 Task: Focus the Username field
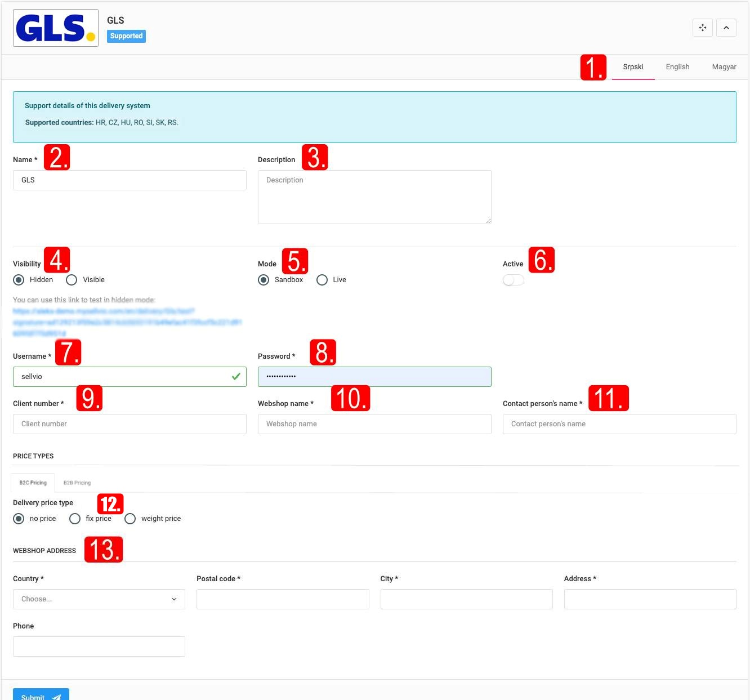click(x=130, y=377)
